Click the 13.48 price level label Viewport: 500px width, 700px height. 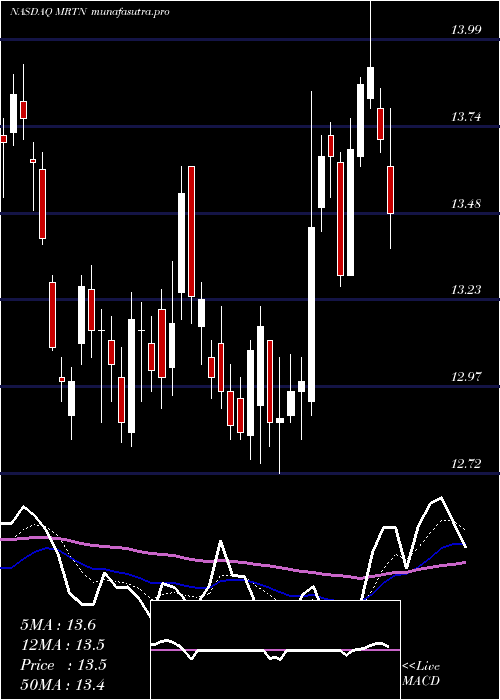click(466, 204)
